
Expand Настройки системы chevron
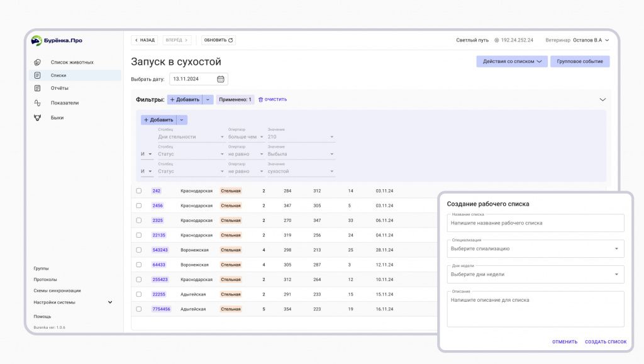coord(110,302)
